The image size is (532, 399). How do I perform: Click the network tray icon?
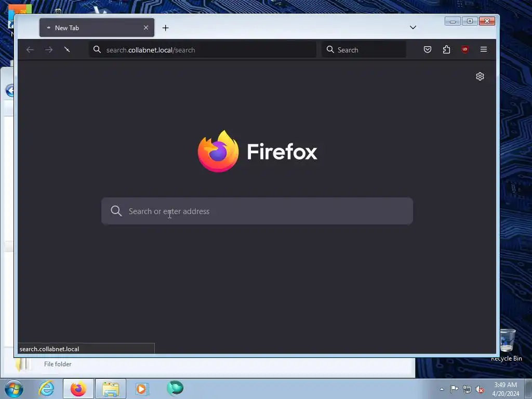click(467, 389)
